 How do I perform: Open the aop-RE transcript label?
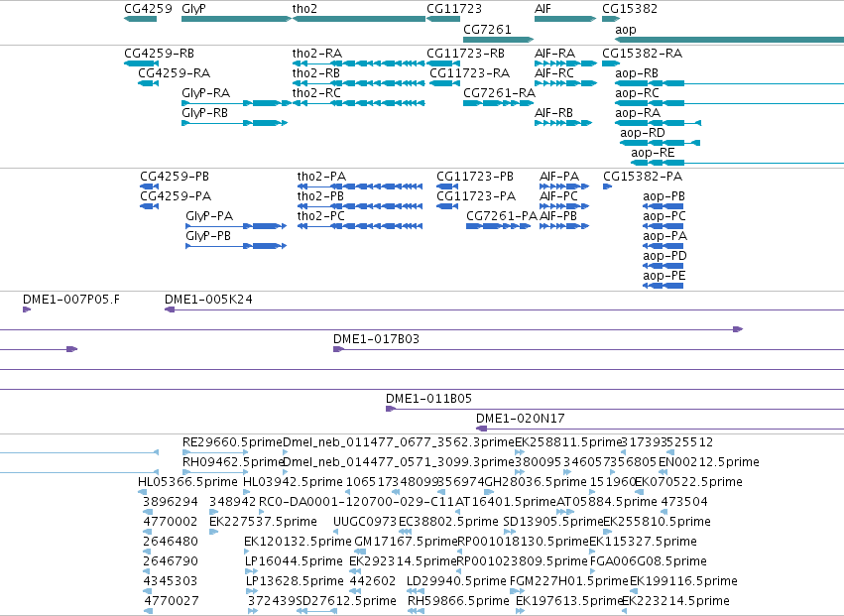coord(653,153)
